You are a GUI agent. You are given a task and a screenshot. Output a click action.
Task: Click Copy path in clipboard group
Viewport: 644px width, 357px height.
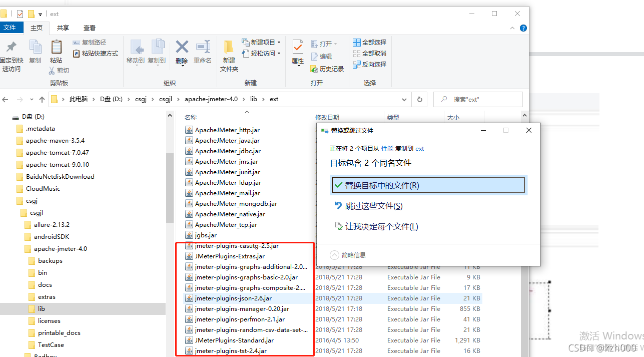point(90,43)
